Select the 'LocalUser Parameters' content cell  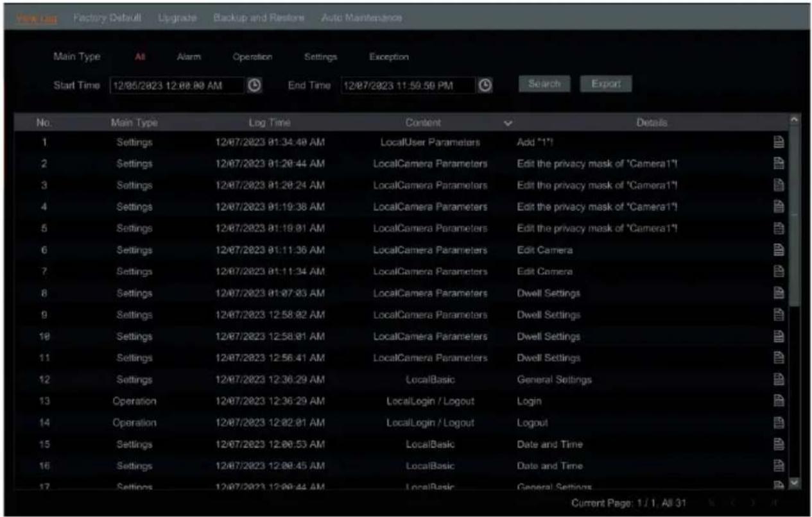click(430, 142)
